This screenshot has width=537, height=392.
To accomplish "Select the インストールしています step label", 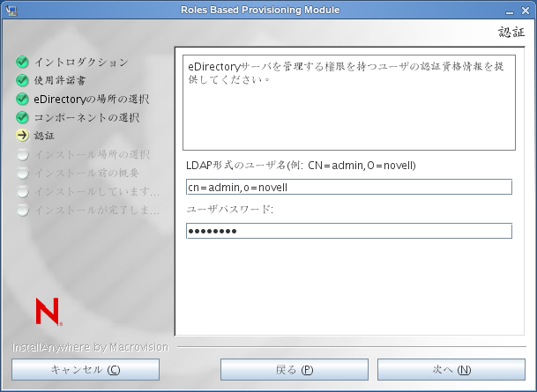I will click(97, 191).
